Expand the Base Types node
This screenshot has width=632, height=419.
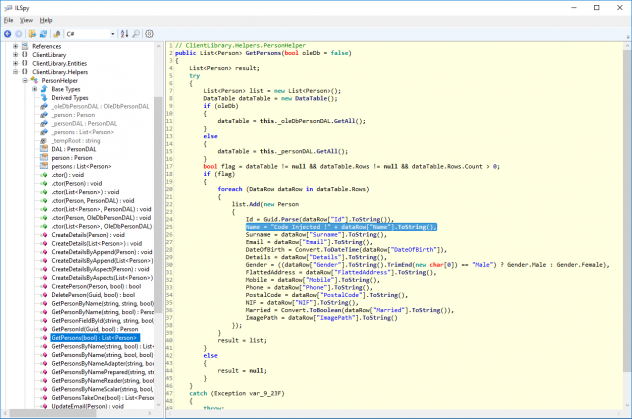35,89
